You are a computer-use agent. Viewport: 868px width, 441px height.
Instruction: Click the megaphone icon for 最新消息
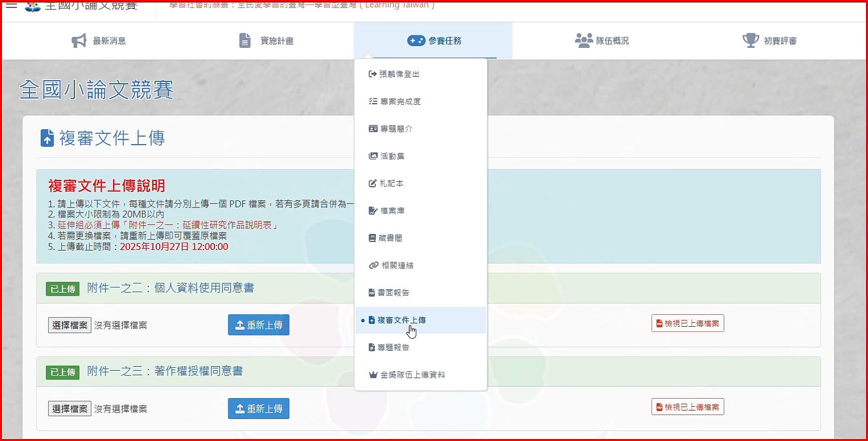[x=79, y=41]
